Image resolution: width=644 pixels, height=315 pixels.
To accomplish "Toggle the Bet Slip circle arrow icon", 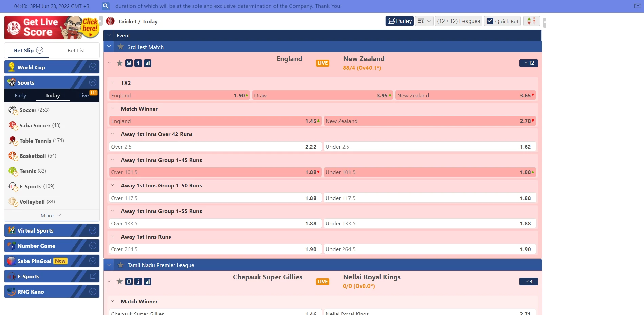I will pyautogui.click(x=40, y=50).
